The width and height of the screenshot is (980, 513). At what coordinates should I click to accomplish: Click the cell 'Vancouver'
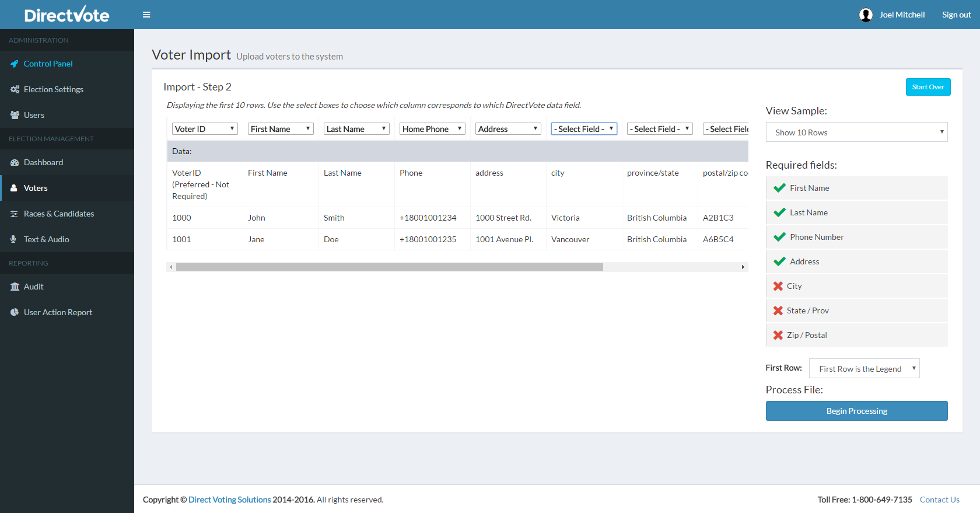point(584,239)
